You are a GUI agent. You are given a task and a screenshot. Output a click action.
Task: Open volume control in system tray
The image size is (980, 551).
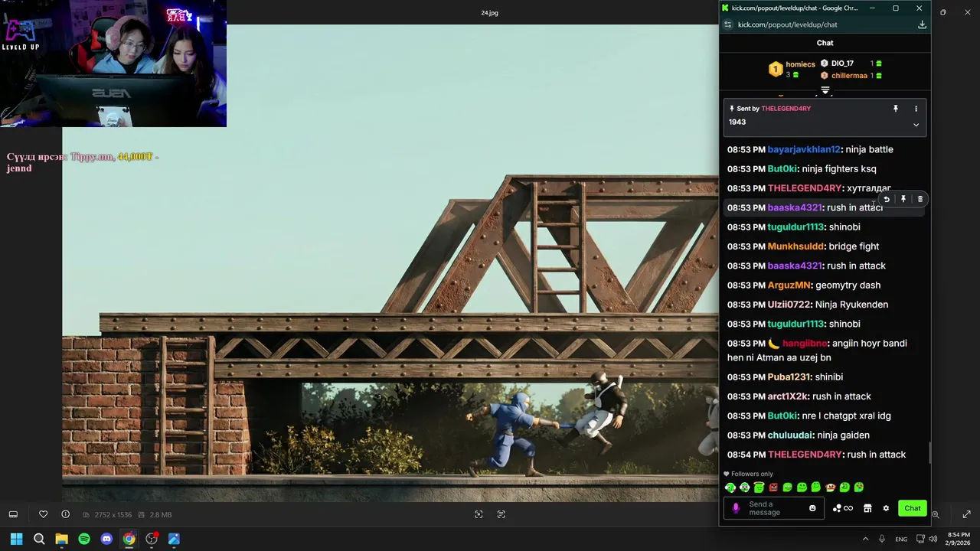(x=933, y=539)
